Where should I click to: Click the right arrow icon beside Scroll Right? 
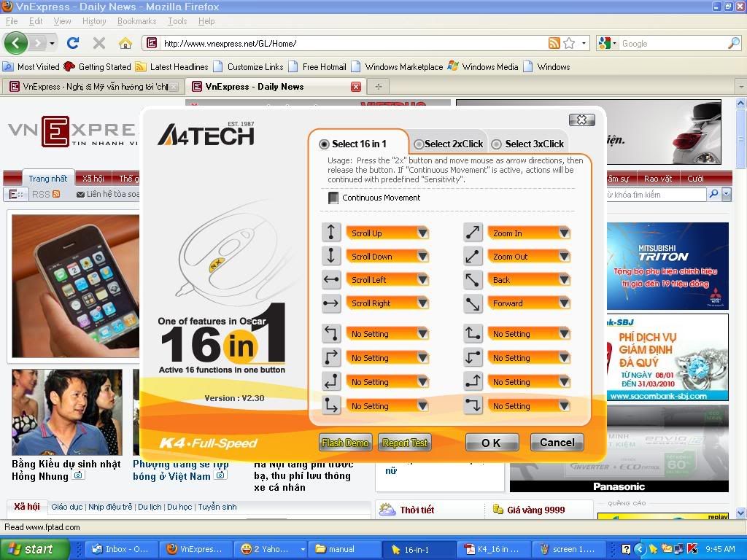(331, 303)
